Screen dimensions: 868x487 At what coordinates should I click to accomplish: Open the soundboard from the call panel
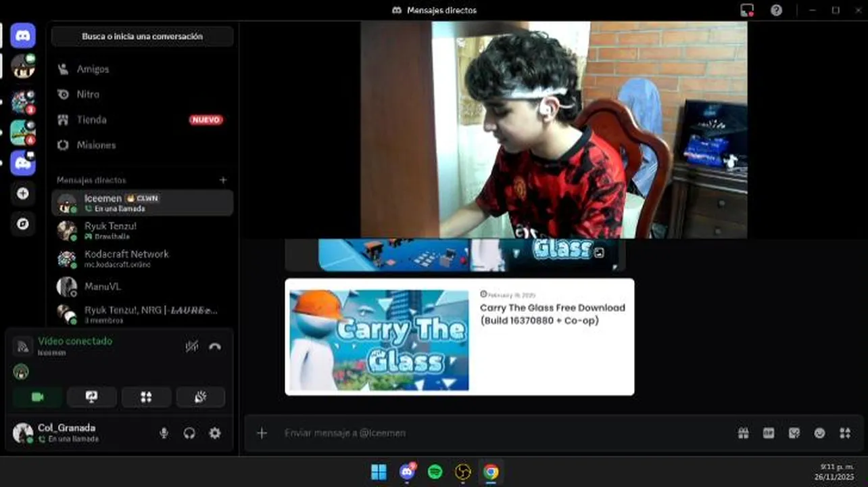(201, 397)
